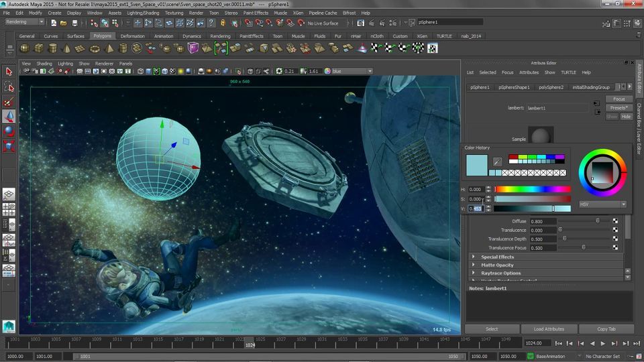This screenshot has width=644, height=362.
Task: Click the help question mark icon
Action: (211, 23)
